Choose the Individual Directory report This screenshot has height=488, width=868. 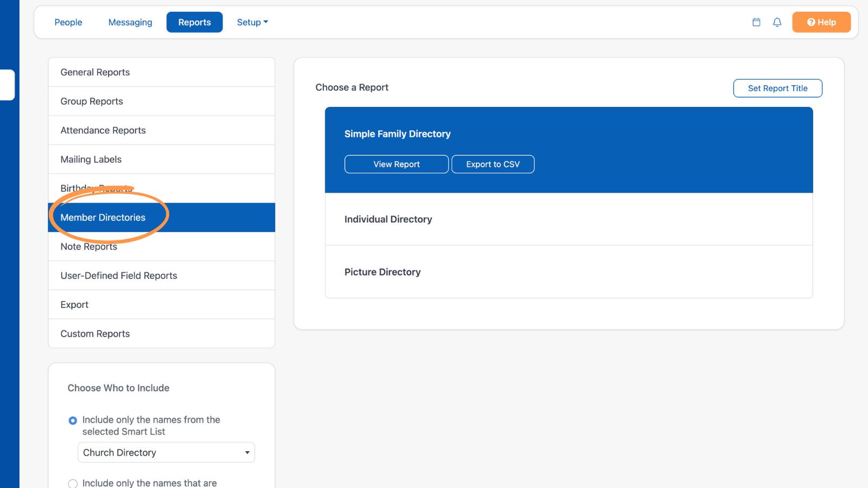pos(569,219)
